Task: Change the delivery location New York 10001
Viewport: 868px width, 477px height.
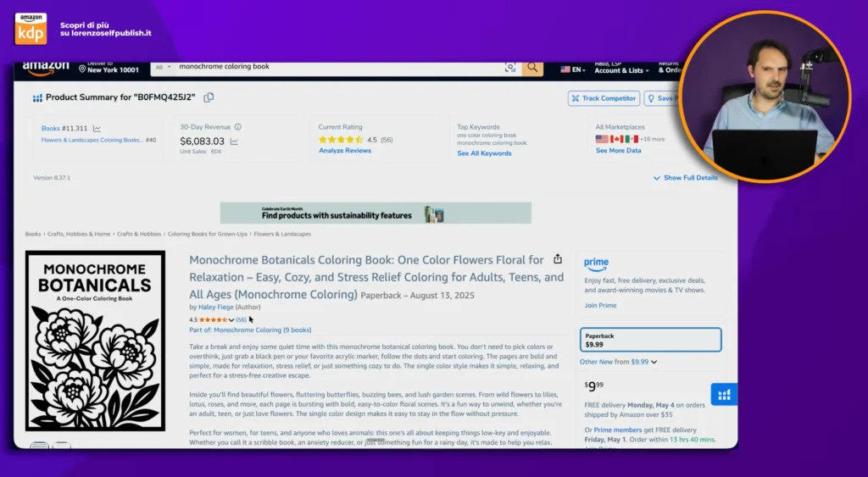Action: click(x=108, y=68)
